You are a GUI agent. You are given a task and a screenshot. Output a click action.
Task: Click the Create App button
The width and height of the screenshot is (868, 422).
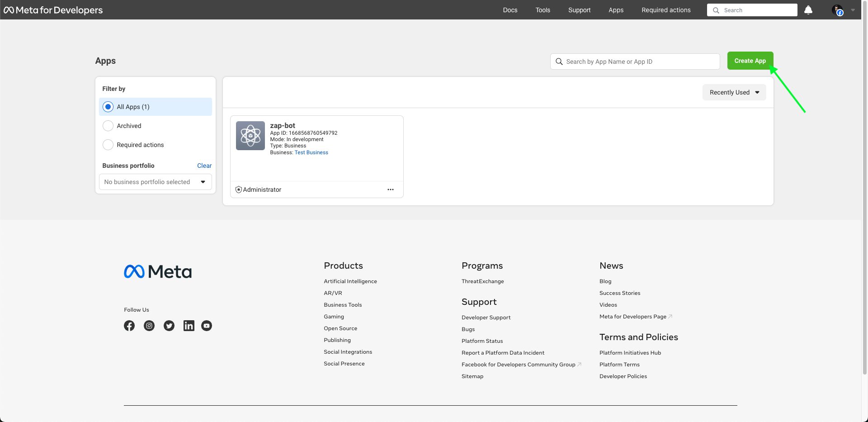pos(750,61)
